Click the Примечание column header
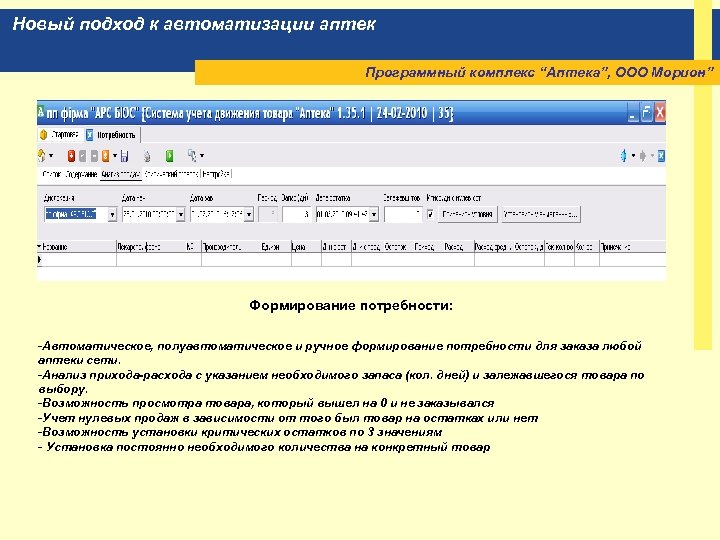The image size is (720, 540). tap(632, 247)
